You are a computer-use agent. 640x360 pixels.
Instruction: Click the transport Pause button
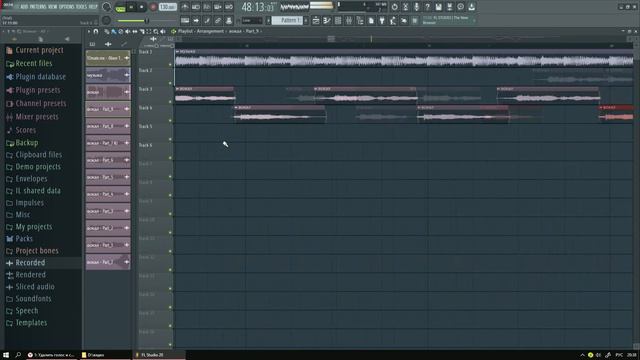[131, 7]
